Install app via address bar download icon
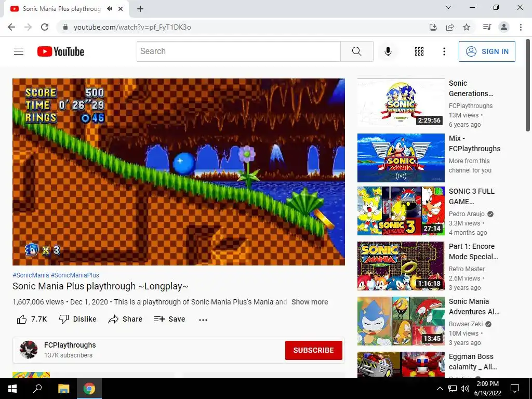This screenshot has height=399, width=532. coord(433,27)
